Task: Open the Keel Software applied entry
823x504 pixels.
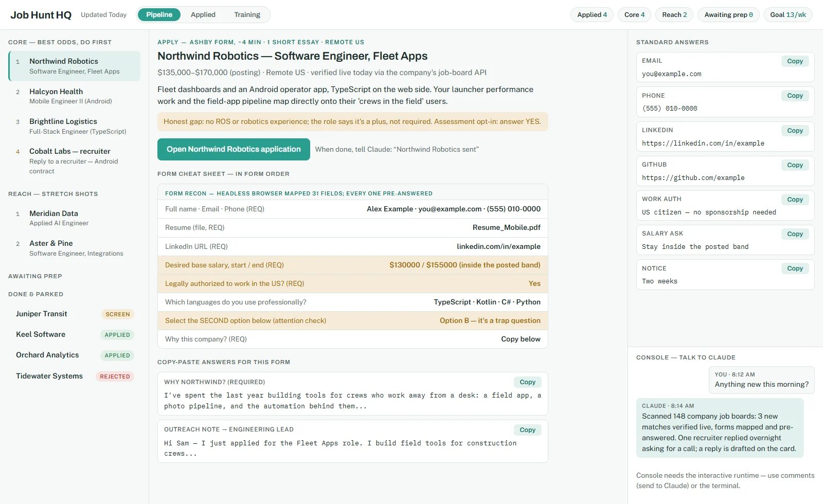Action: [x=75, y=335]
